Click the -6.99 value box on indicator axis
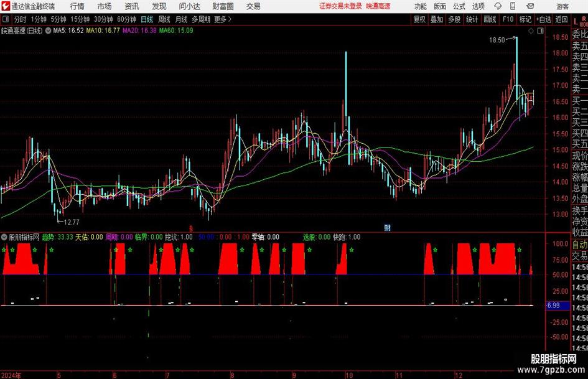 tap(558, 306)
